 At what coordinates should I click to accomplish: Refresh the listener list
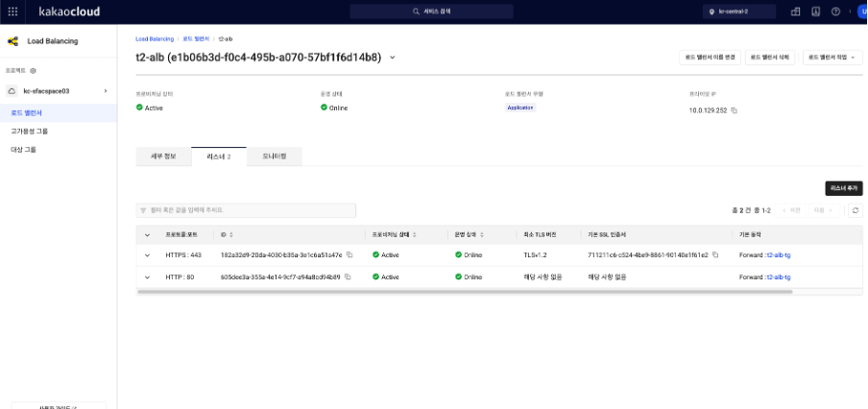pyautogui.click(x=856, y=210)
